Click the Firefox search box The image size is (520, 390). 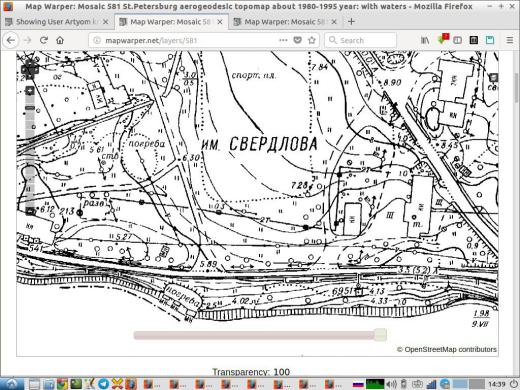[x=361, y=40]
